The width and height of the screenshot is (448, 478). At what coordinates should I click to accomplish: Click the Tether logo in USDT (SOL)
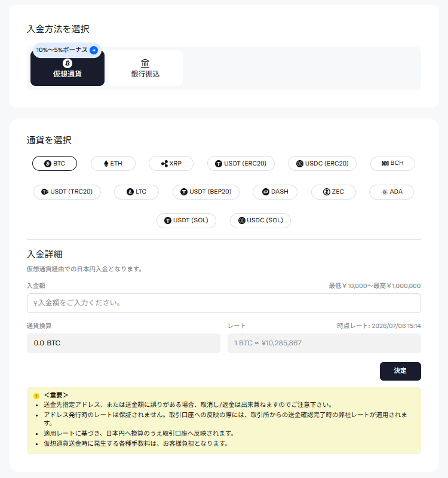point(168,220)
